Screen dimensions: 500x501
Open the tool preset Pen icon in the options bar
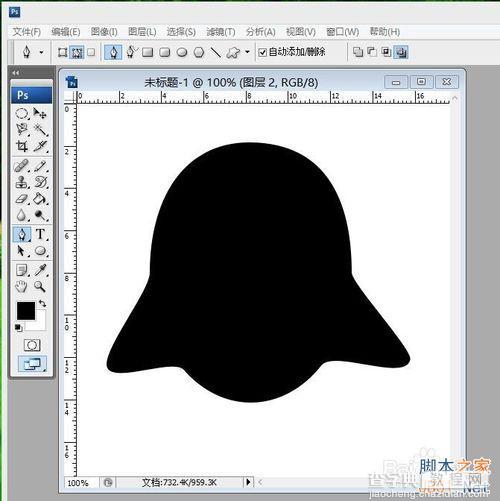click(x=27, y=52)
